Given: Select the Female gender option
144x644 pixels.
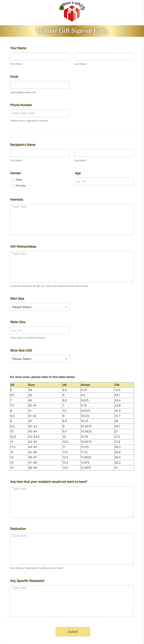Looking at the screenshot, I should pyautogui.click(x=12, y=185).
